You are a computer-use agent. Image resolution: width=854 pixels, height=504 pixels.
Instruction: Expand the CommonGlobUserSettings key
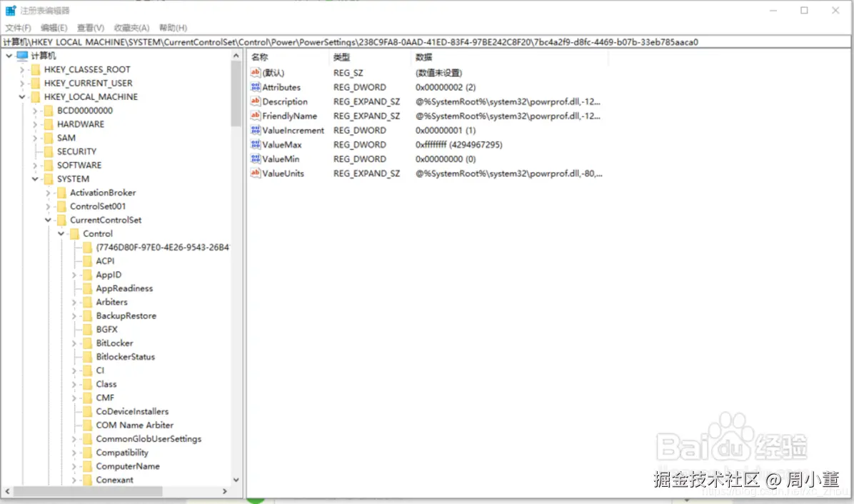pos(74,439)
